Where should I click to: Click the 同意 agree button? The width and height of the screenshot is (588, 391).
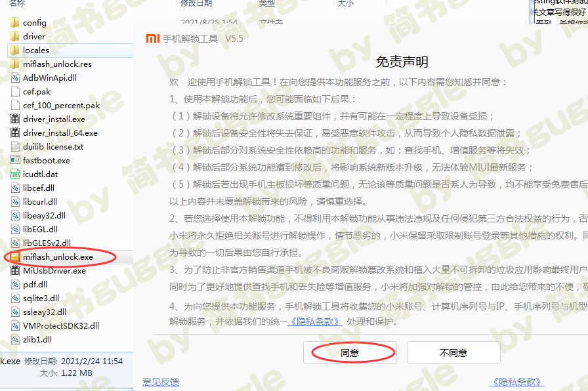pos(350,352)
